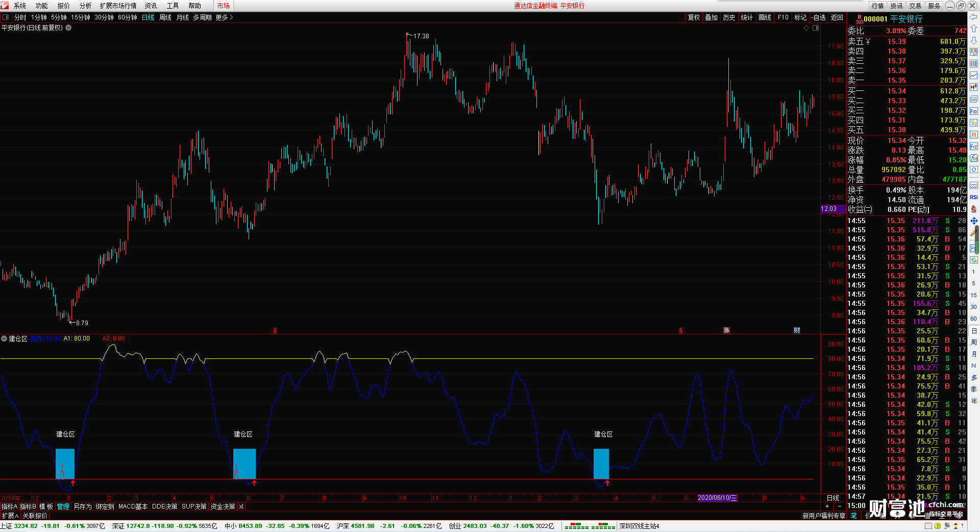
Task: Click the 返回 button
Action: pyautogui.click(x=837, y=17)
